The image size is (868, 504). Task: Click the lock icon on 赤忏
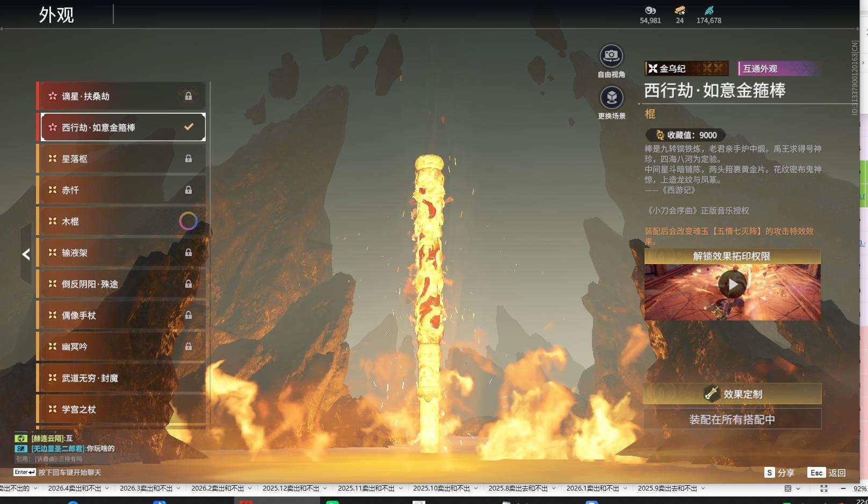pyautogui.click(x=189, y=189)
